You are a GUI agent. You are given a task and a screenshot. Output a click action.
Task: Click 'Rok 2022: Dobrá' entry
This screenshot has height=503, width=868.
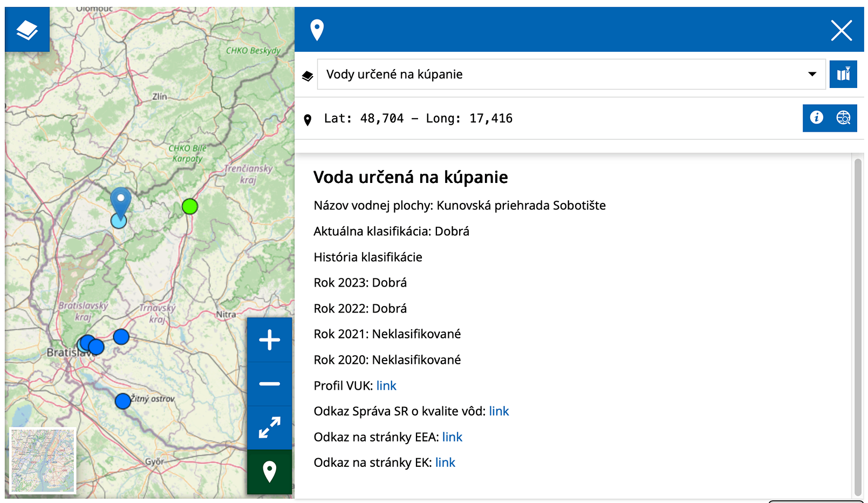click(360, 309)
